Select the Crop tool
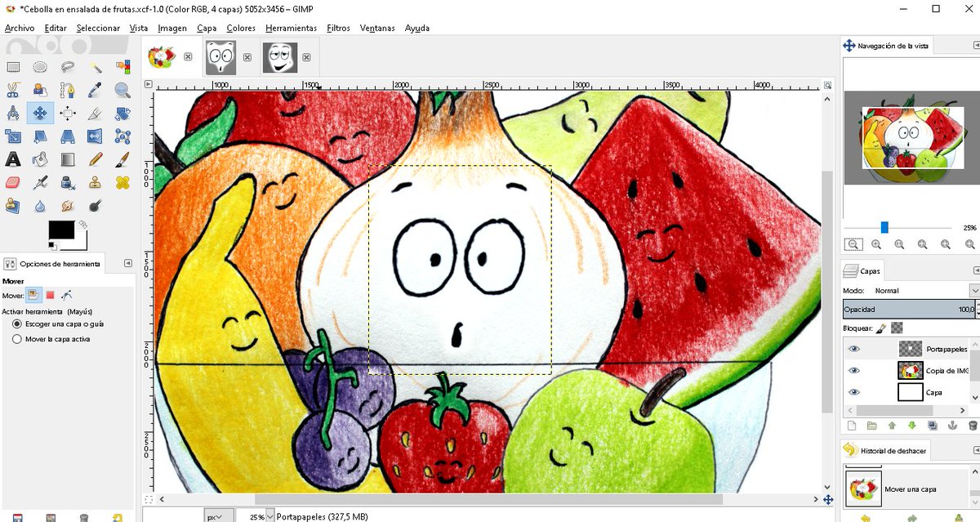This screenshot has width=980, height=522. [96, 113]
